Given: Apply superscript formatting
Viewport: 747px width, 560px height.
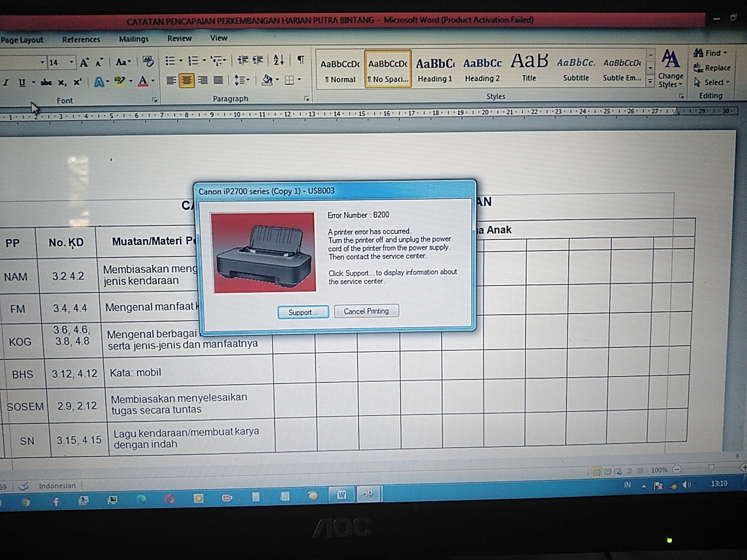Looking at the screenshot, I should 77,82.
